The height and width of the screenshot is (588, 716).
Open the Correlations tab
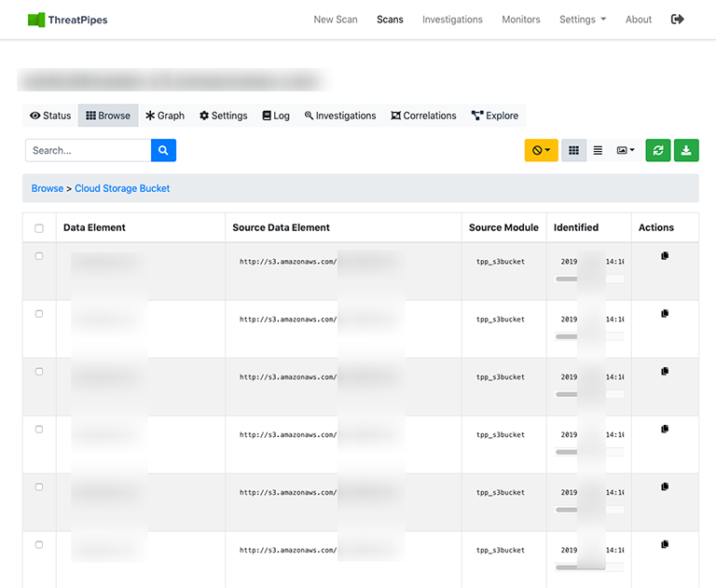click(x=423, y=116)
